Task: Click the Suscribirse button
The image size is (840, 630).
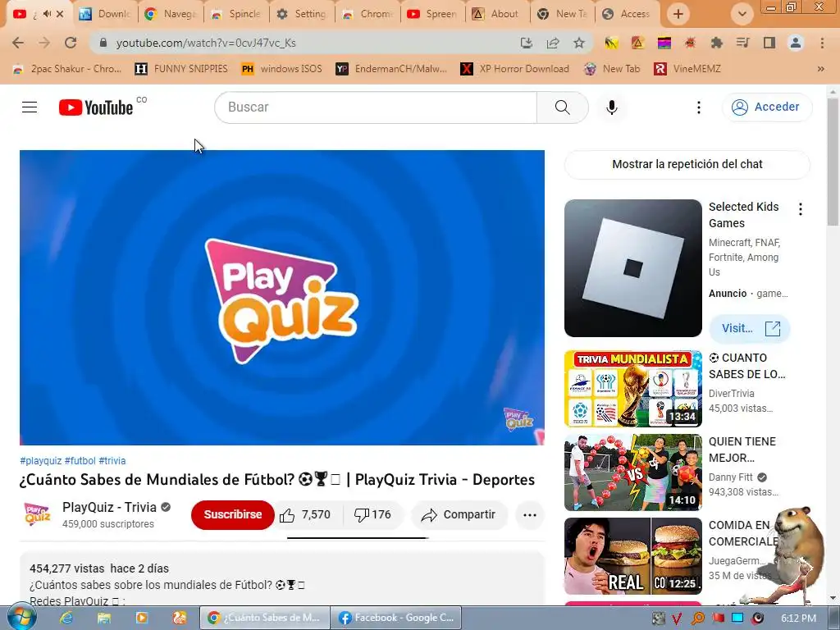Action: (232, 514)
